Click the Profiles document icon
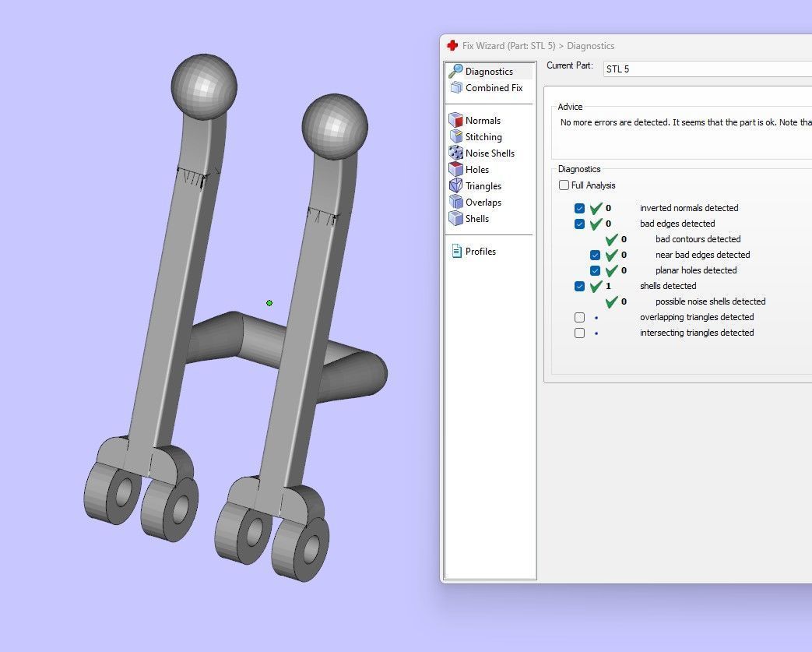Image resolution: width=812 pixels, height=652 pixels. tap(457, 252)
